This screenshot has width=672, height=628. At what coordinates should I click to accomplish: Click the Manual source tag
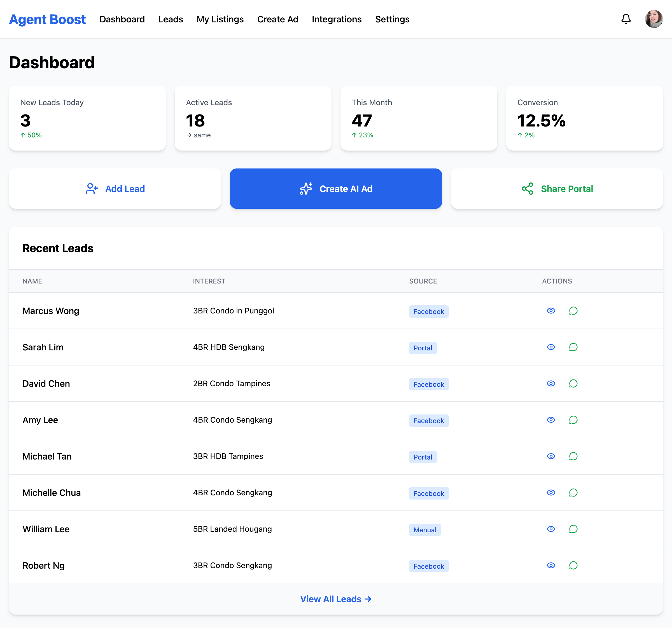coord(424,530)
